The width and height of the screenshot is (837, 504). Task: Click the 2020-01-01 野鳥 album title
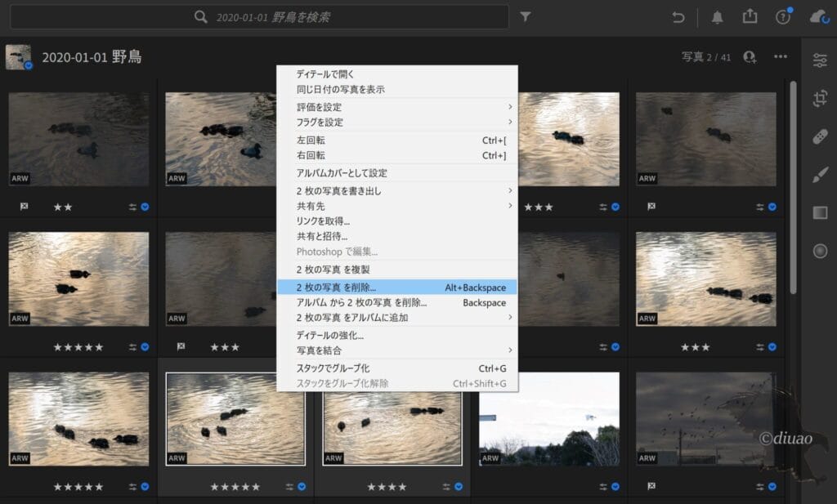[x=92, y=57]
